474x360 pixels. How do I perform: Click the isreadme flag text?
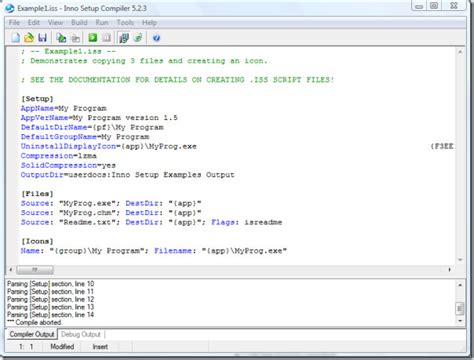[263, 222]
